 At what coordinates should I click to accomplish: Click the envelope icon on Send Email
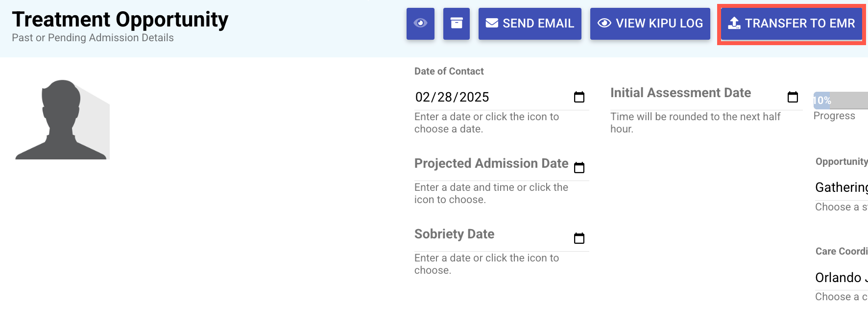492,23
